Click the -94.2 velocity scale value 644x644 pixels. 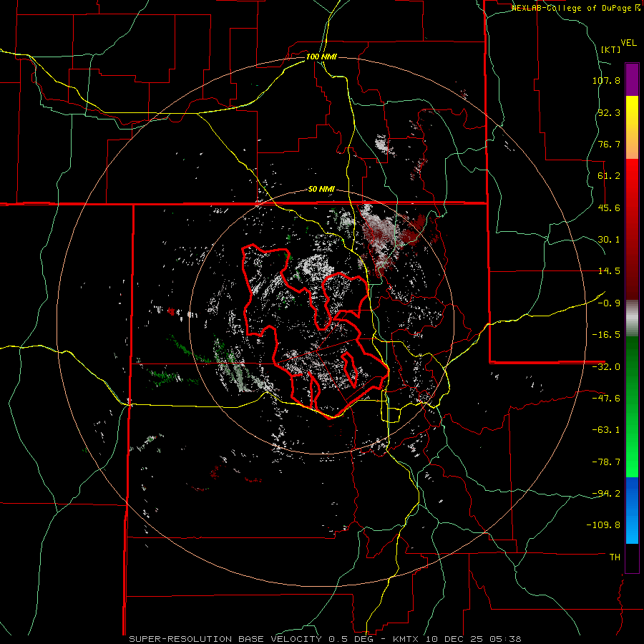[606, 493]
